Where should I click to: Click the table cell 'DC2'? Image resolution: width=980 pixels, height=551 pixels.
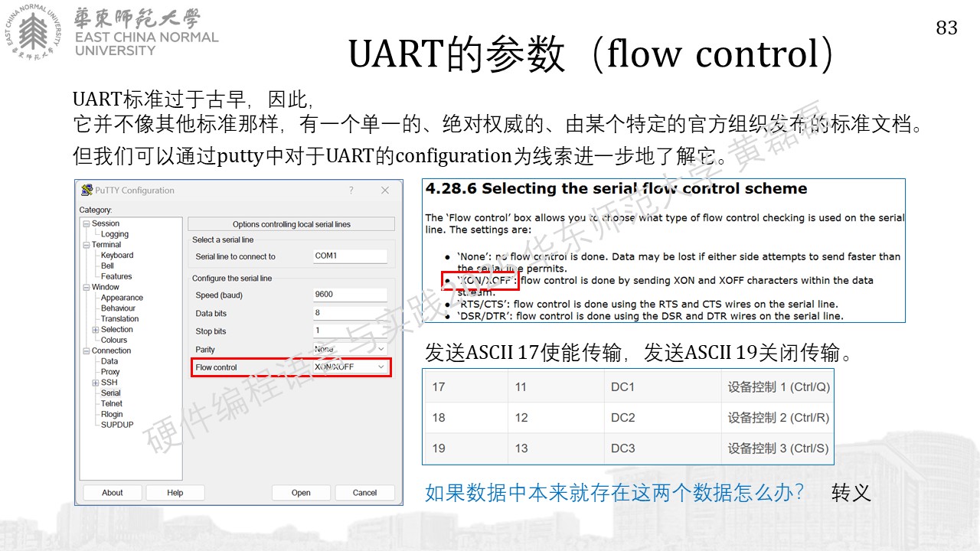tap(623, 418)
